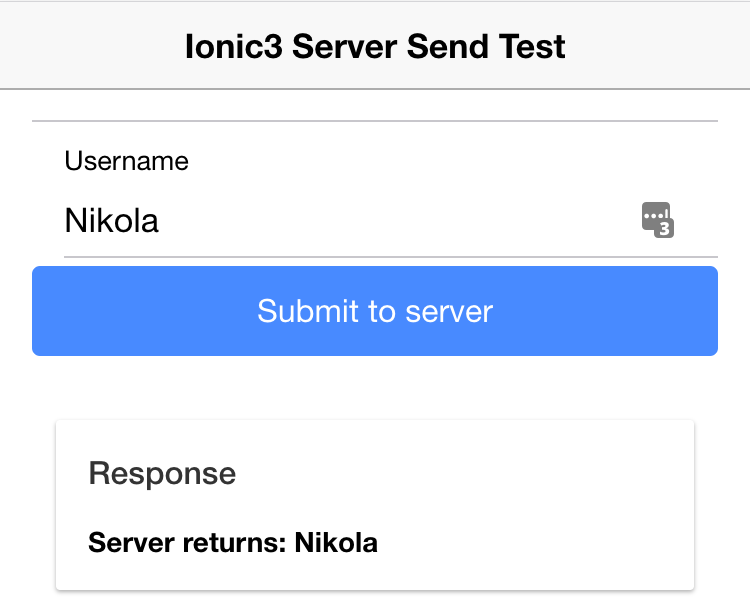Click the word Ionic3 in the header
Viewport: 750px width, 610px height.
point(233,46)
